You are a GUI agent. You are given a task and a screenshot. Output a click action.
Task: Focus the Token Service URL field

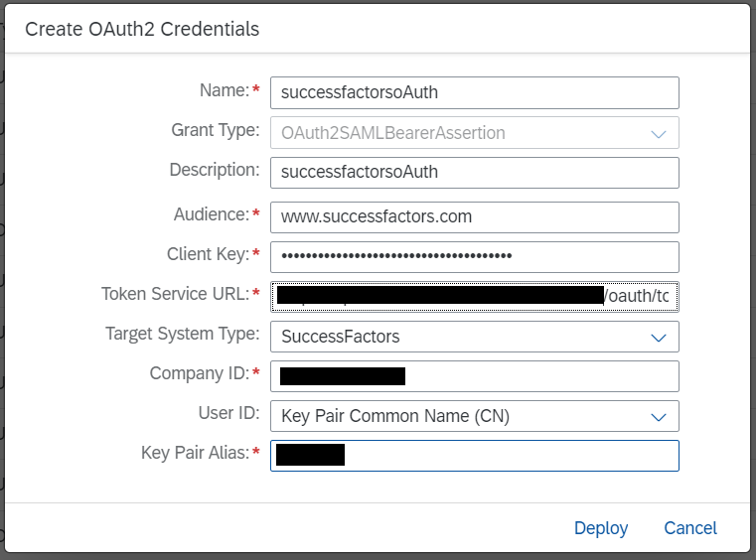point(475,297)
